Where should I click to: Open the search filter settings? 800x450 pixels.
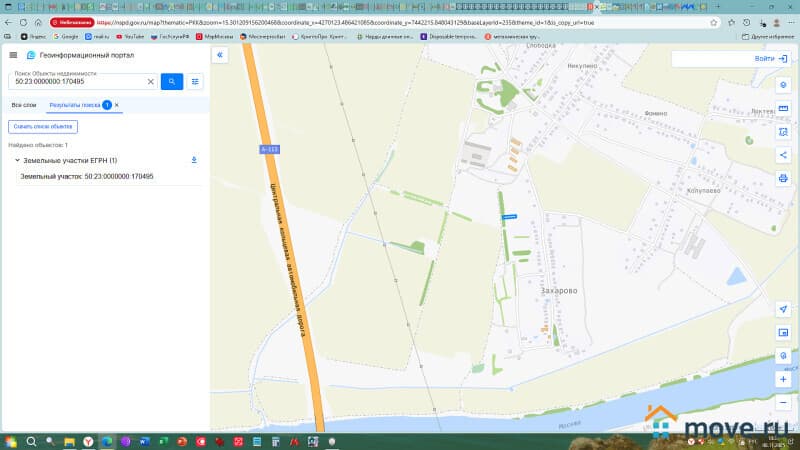coord(196,81)
